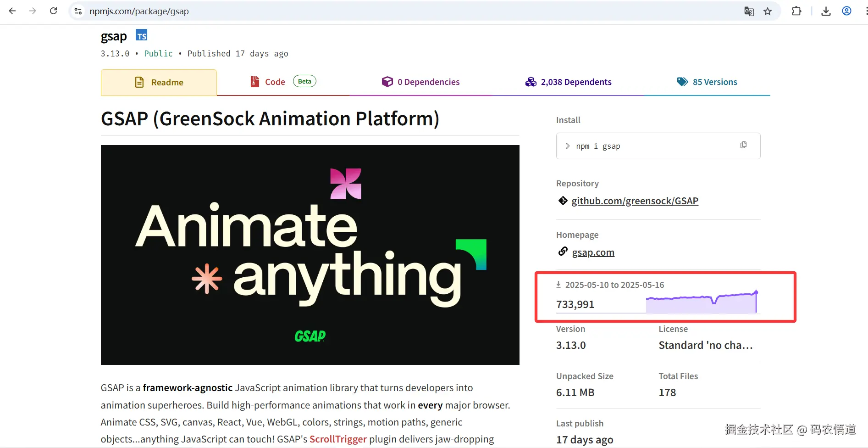Open the 0 Dependencies tab
The image size is (868, 448).
[x=420, y=82]
